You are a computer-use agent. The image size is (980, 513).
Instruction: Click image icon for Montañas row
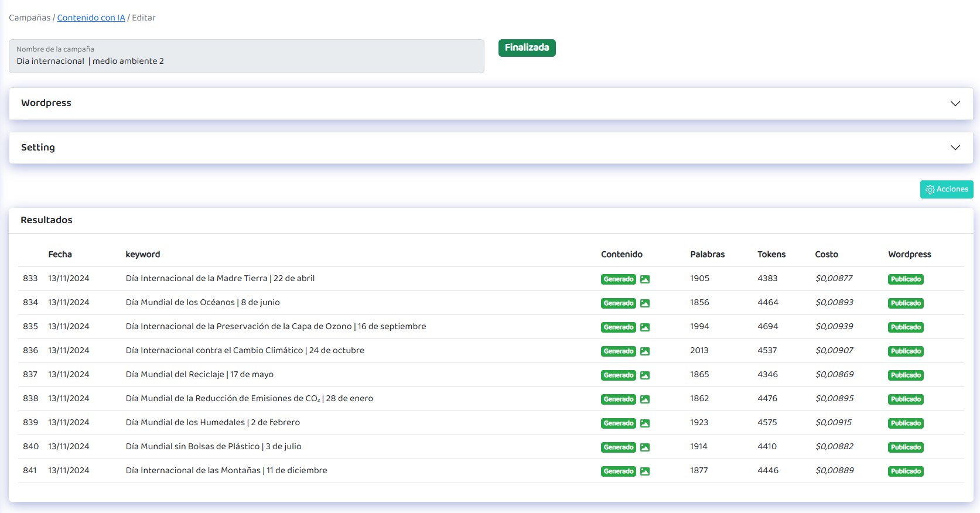pos(644,471)
